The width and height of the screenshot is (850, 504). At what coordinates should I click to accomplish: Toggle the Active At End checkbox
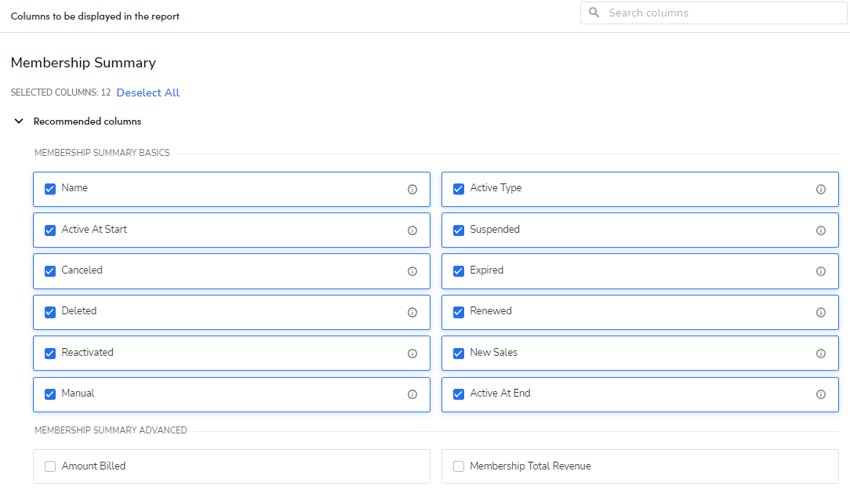tap(459, 394)
